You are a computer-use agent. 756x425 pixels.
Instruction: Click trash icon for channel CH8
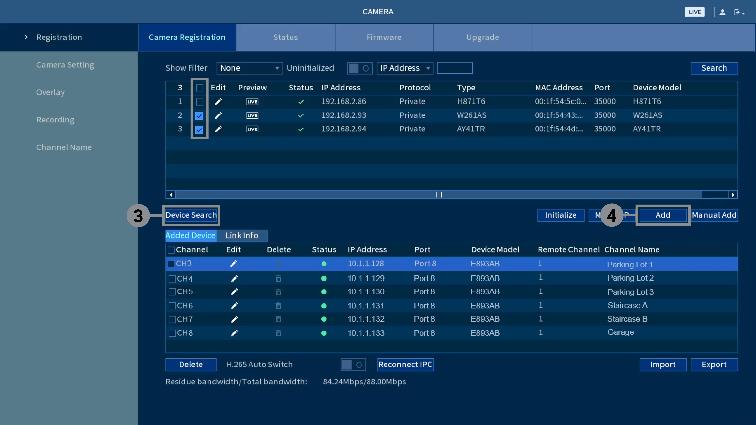pos(278,333)
